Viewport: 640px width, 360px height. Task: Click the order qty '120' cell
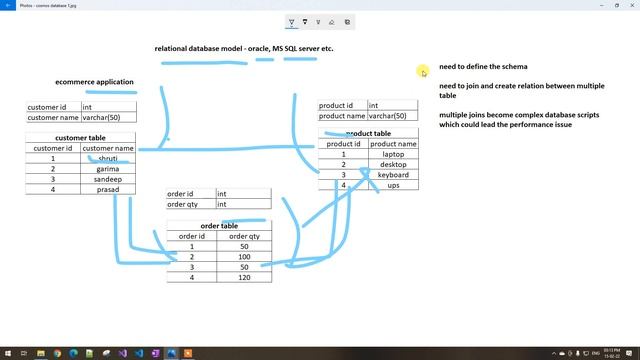coord(244,278)
